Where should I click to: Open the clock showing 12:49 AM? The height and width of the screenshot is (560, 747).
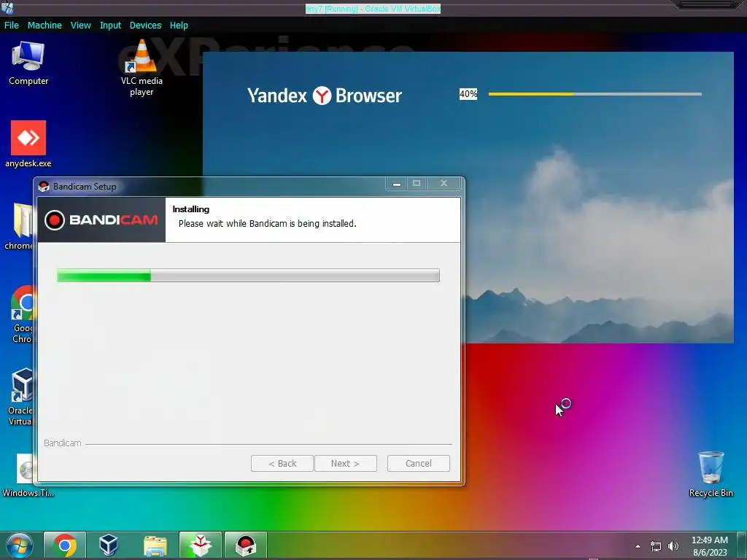point(709,540)
